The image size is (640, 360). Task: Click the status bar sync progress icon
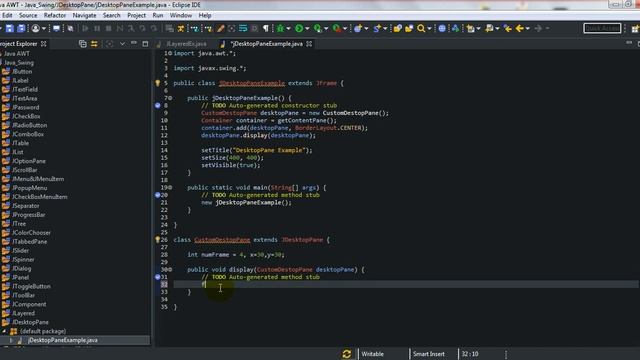pos(347,354)
